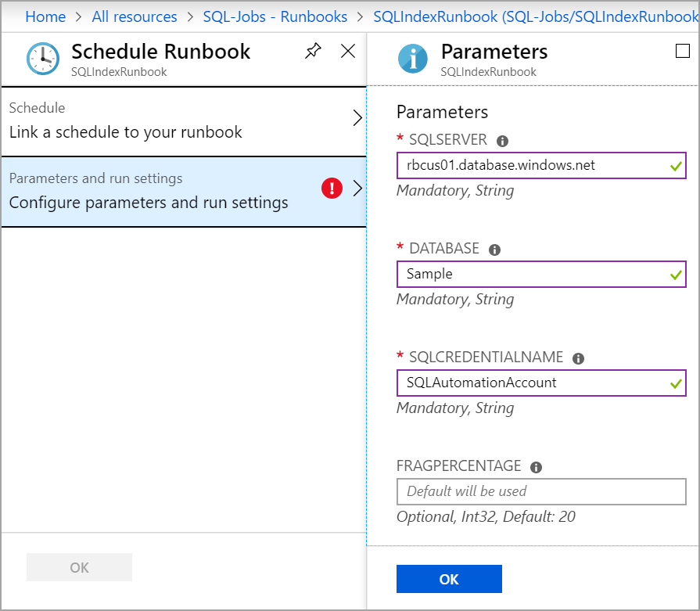Click the clock icon beside Schedule Runbook
The width and height of the screenshot is (700, 611).
pyautogui.click(x=41, y=58)
